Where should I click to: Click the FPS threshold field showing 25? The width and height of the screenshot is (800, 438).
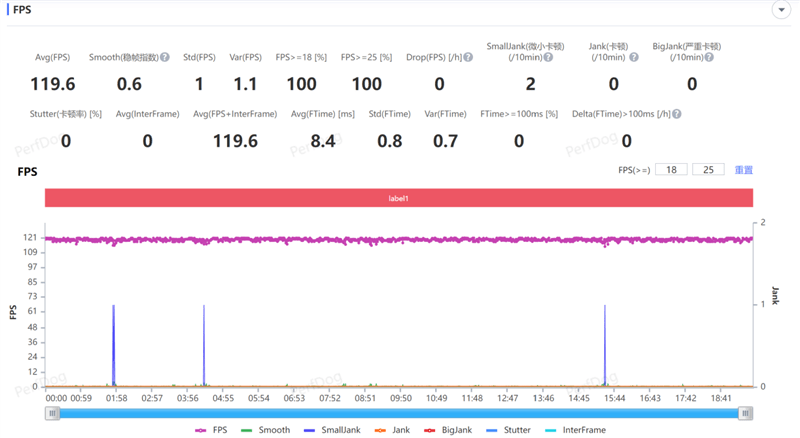pyautogui.click(x=708, y=169)
